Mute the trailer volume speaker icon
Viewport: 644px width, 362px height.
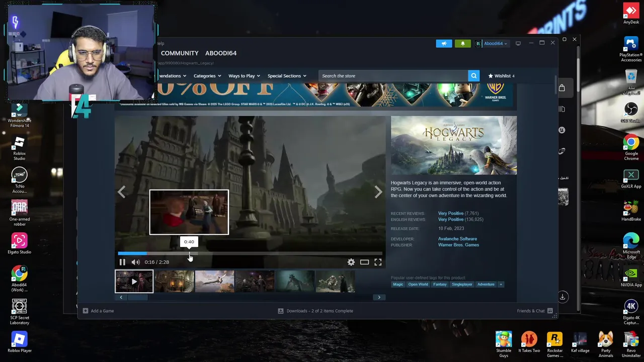point(135,262)
